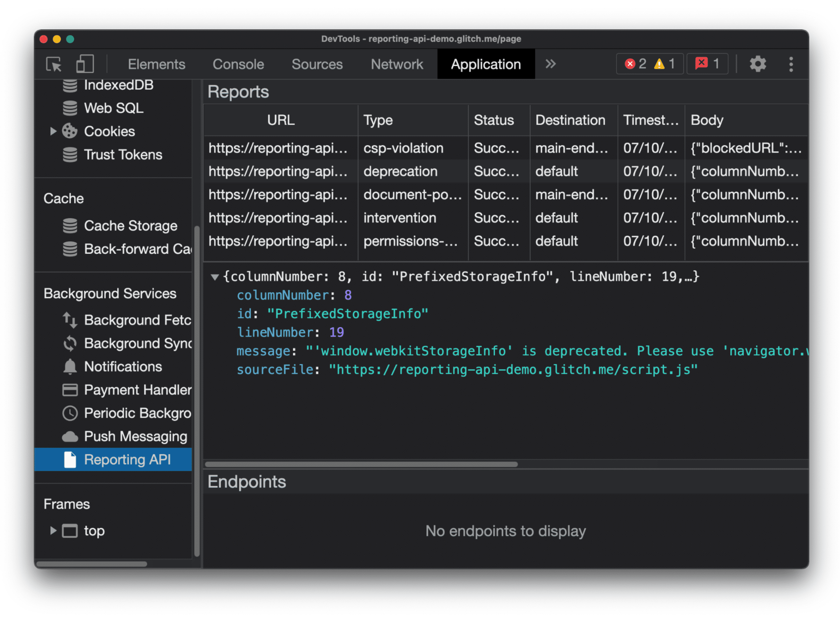
Task: Click the Application tab in DevTools
Action: coord(485,63)
